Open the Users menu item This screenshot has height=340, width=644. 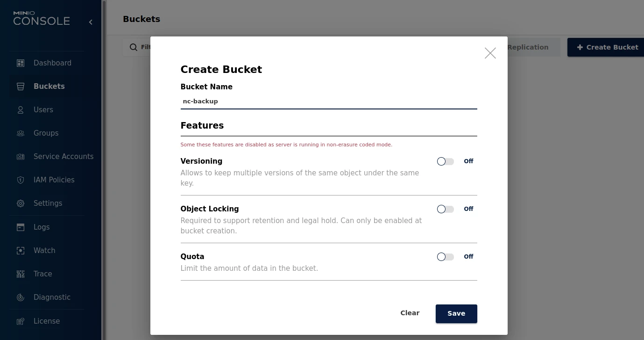(x=47, y=110)
